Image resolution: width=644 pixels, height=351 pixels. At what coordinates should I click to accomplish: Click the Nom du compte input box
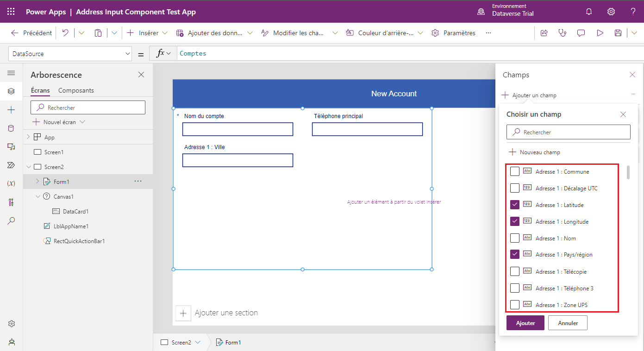pos(238,129)
